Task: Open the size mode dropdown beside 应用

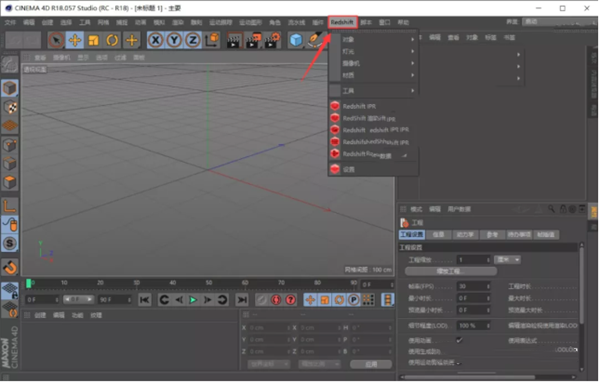Action: (319, 364)
